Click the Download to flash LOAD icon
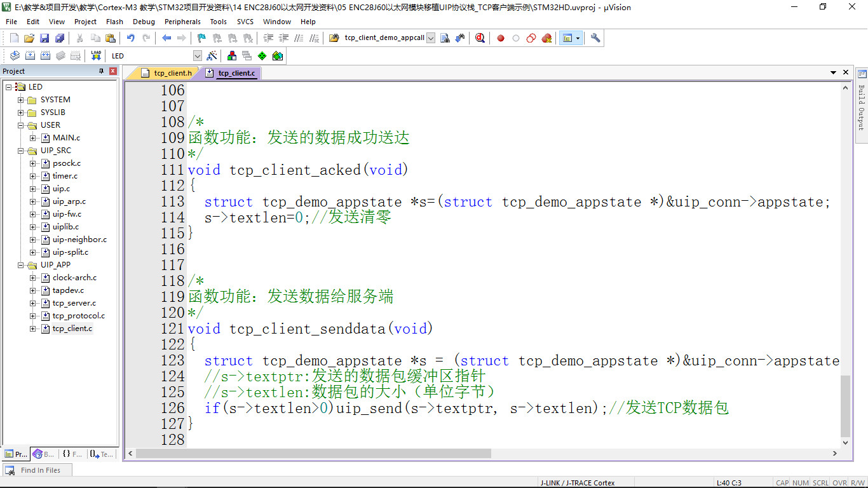This screenshot has height=488, width=868. (x=96, y=56)
